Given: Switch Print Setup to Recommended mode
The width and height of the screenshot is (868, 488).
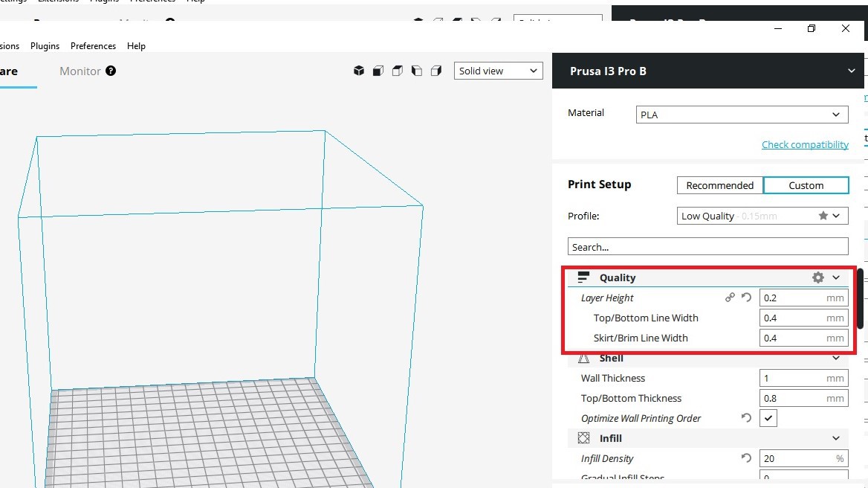Looking at the screenshot, I should pyautogui.click(x=719, y=185).
